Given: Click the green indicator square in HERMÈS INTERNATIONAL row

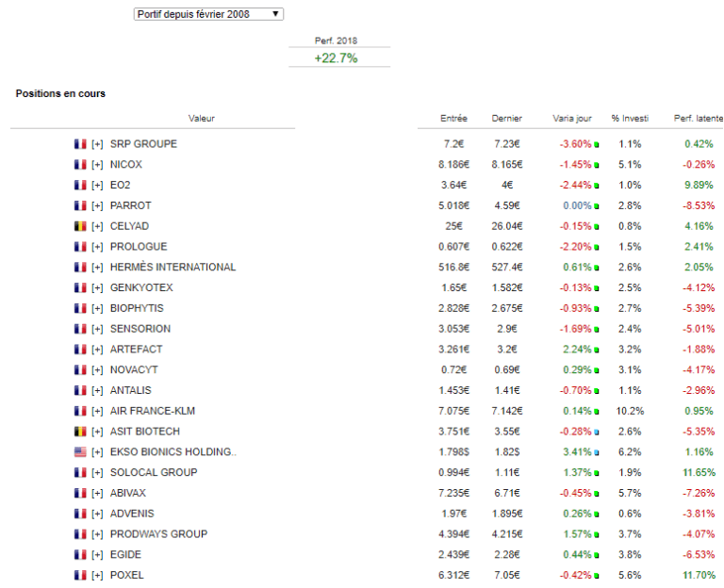Looking at the screenshot, I should pyautogui.click(x=597, y=268).
